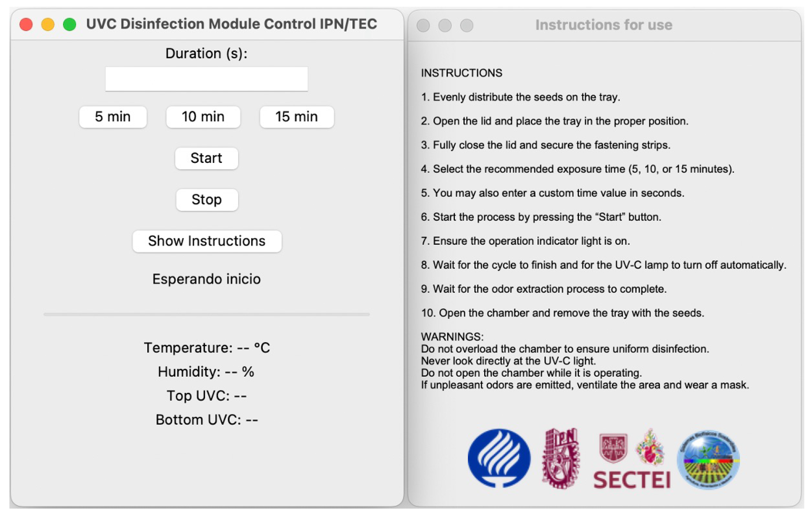Click the circular agriculture field logo
The width and height of the screenshot is (812, 516).
(708, 459)
